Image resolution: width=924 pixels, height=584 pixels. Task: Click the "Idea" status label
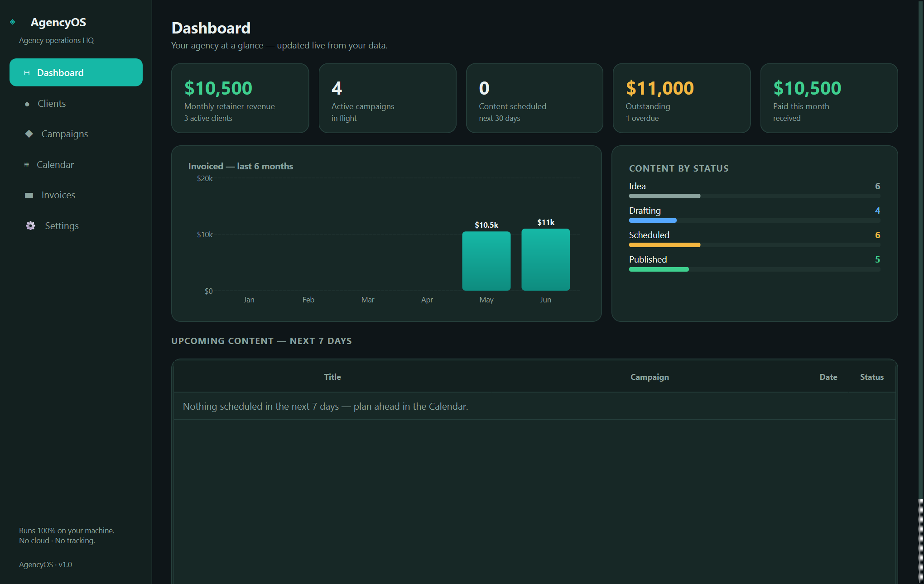(x=637, y=186)
